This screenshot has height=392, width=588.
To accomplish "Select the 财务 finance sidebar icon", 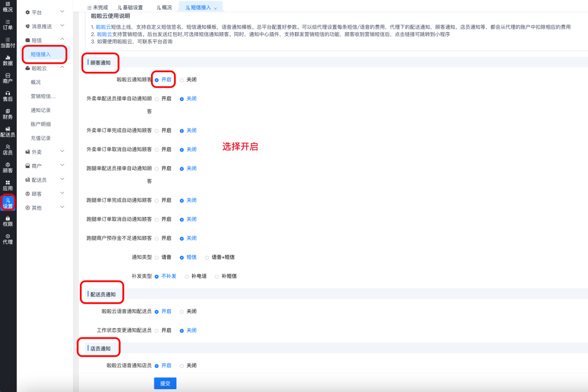I will click(7, 113).
